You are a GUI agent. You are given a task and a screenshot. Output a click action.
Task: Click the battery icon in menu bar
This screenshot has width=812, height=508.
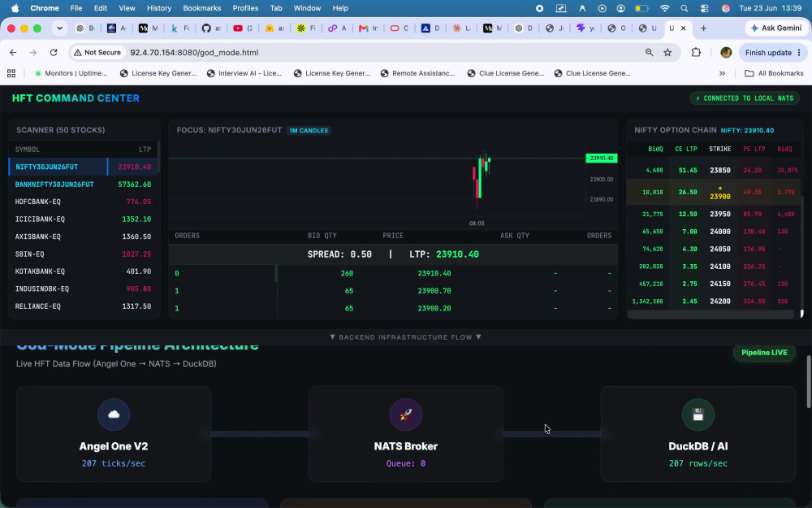click(641, 8)
